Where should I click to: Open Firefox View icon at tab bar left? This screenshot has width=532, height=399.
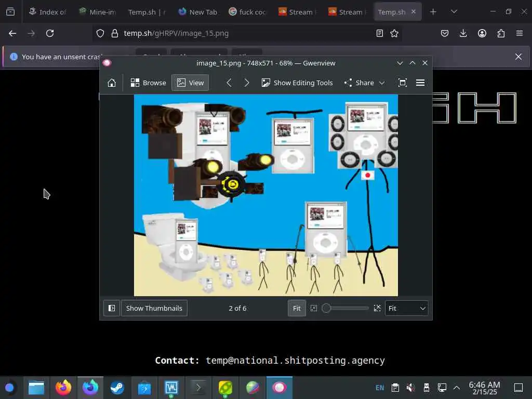point(10,12)
